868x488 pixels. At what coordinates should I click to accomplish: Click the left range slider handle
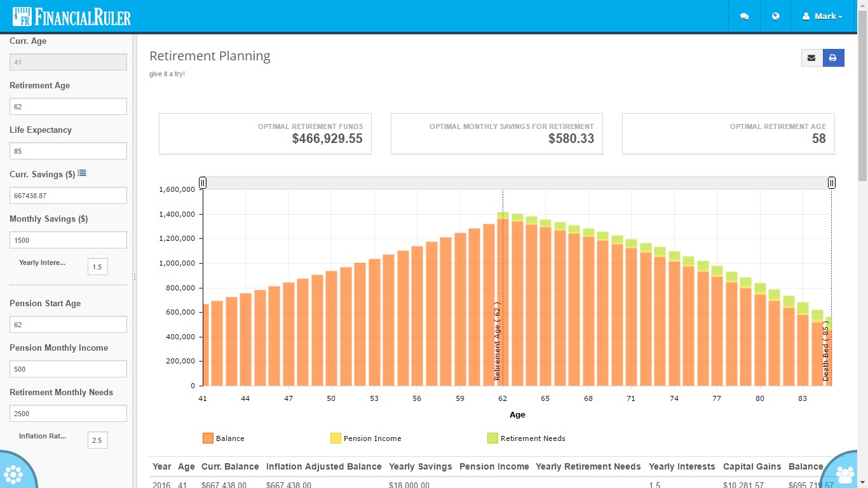(203, 183)
